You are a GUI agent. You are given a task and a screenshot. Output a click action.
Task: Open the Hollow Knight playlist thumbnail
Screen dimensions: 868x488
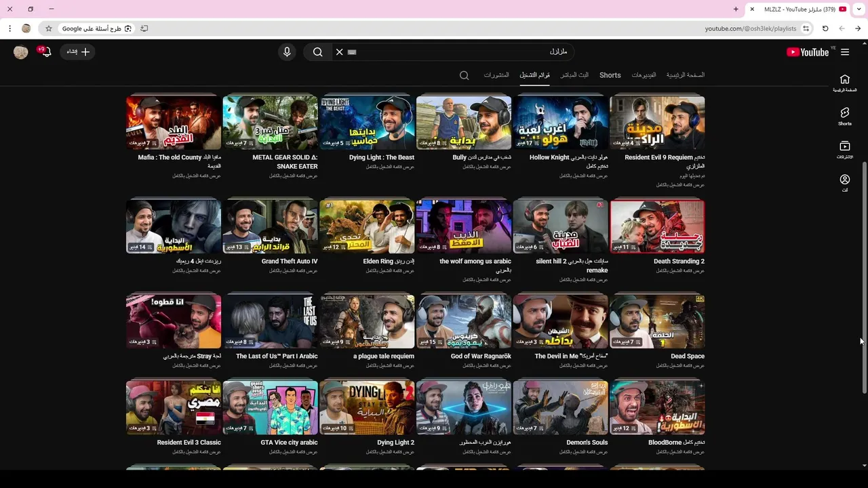point(560,123)
